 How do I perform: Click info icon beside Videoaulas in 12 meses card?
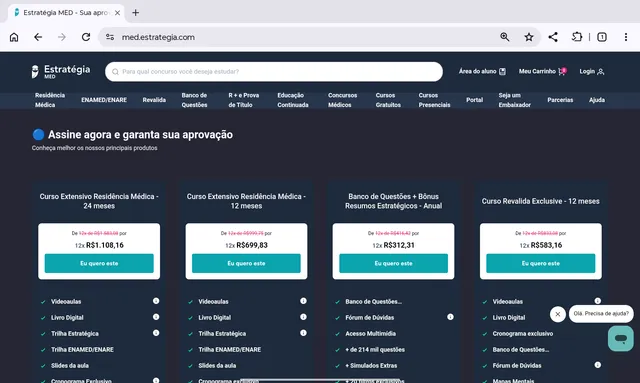point(303,301)
